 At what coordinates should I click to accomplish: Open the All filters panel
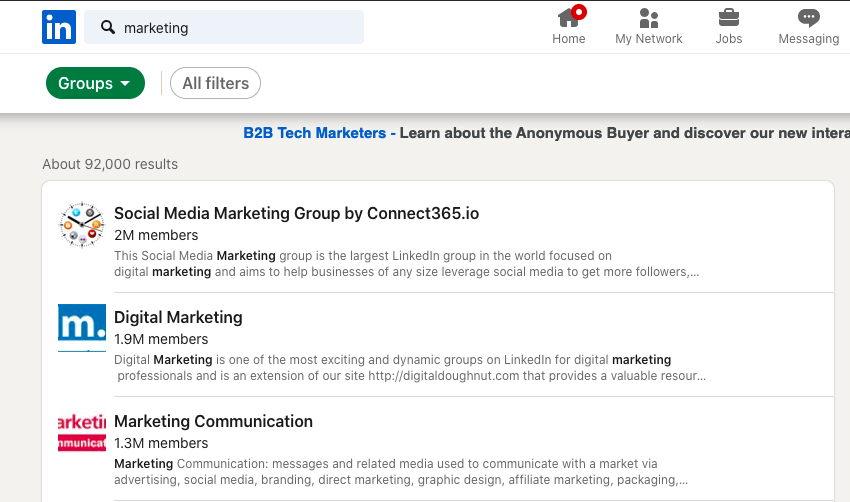215,84
